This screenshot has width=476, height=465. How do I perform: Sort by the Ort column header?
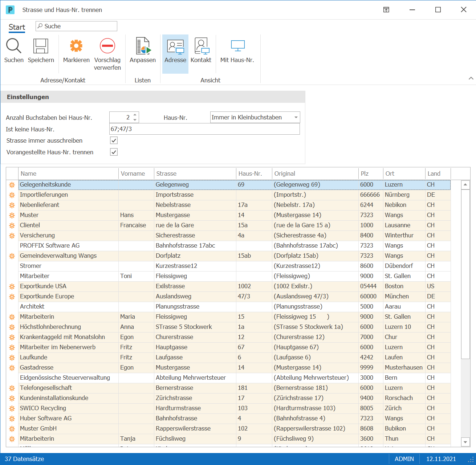404,174
